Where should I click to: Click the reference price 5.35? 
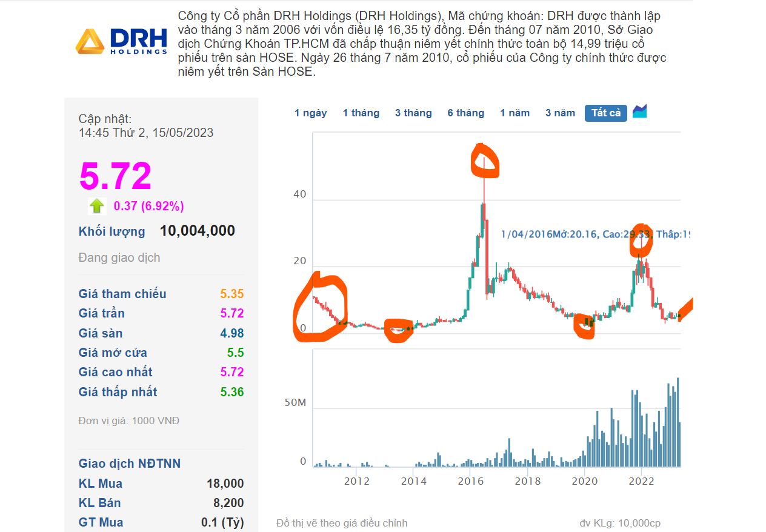coord(232,294)
